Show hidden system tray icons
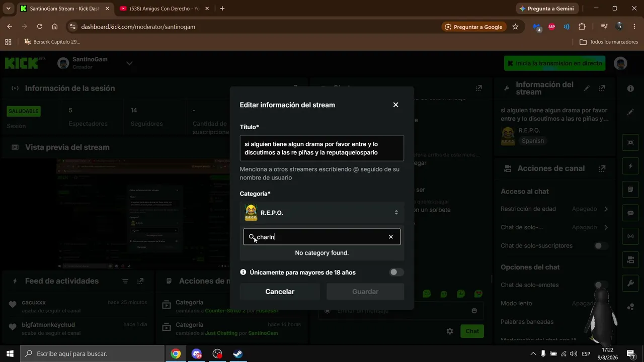 (x=533, y=353)
